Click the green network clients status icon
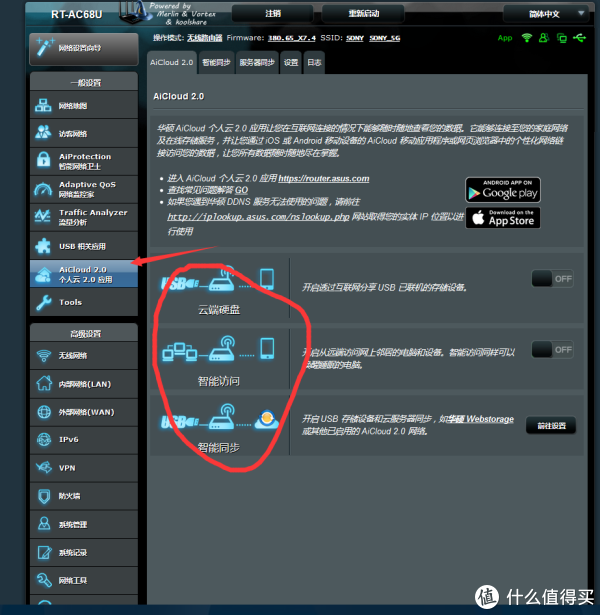 click(562, 38)
